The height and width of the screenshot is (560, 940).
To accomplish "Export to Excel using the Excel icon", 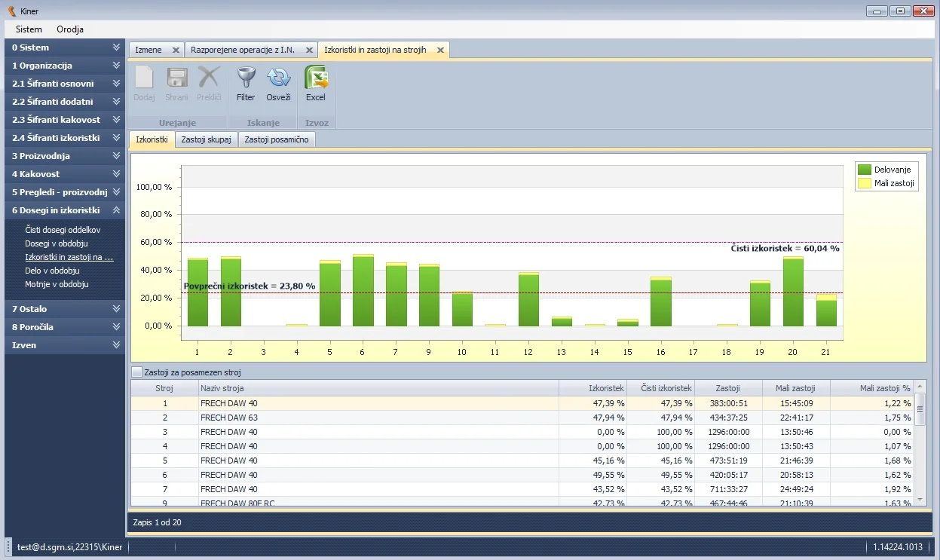I will pyautogui.click(x=316, y=78).
